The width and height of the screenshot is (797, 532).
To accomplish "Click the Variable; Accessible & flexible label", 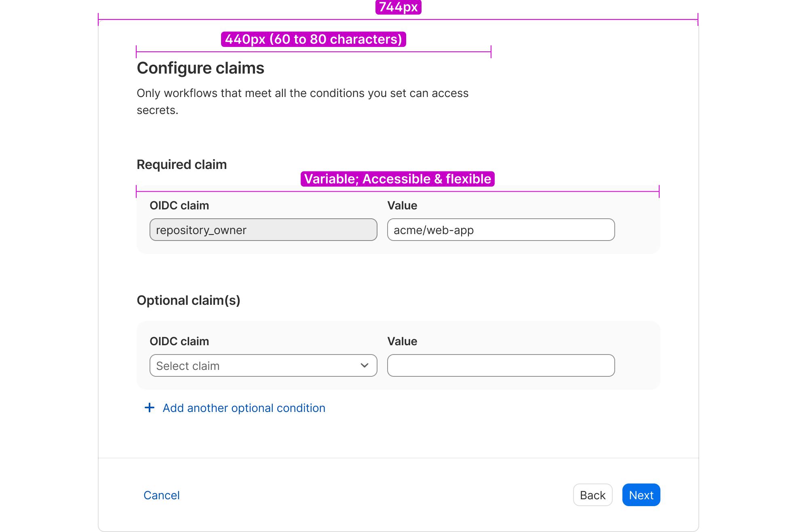I will (397, 179).
